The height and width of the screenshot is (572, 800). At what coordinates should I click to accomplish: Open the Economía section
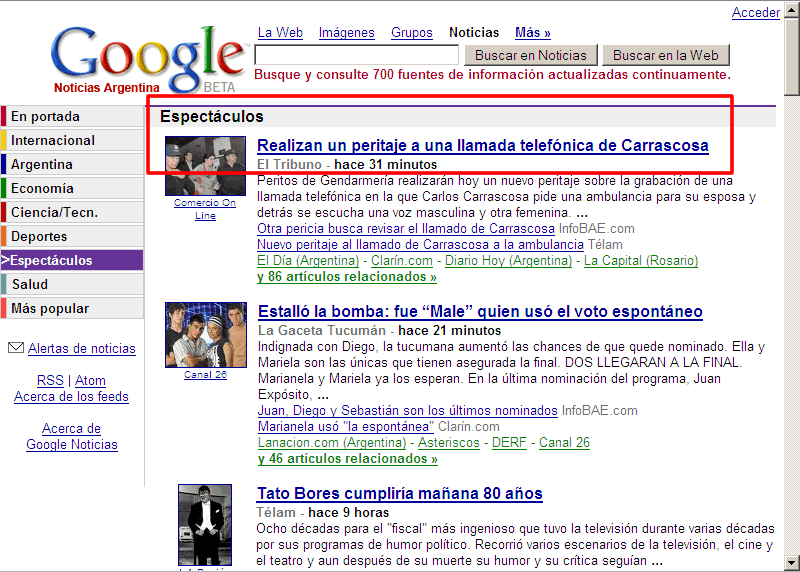(72, 188)
